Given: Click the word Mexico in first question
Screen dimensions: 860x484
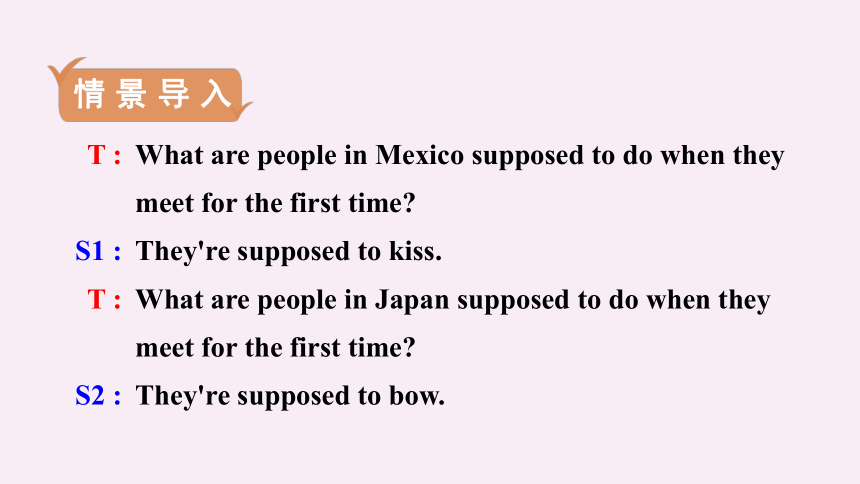Looking at the screenshot, I should 420,155.
